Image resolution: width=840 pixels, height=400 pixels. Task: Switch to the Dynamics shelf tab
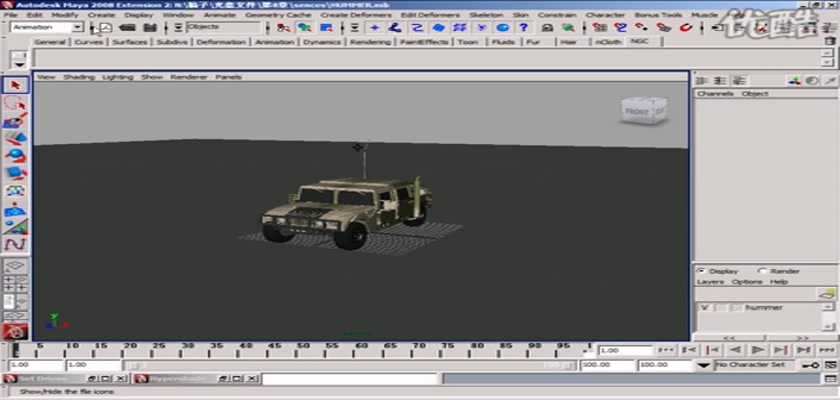pyautogui.click(x=322, y=42)
